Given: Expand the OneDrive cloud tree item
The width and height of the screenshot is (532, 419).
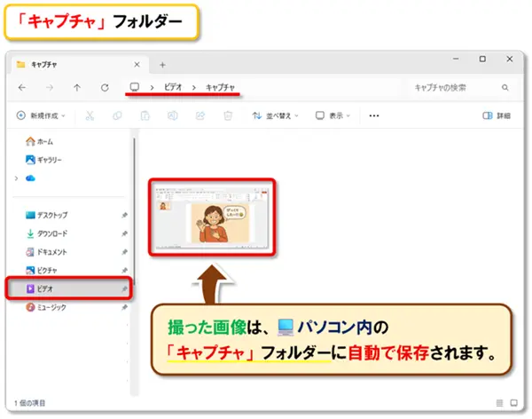Looking at the screenshot, I should click(x=17, y=178).
